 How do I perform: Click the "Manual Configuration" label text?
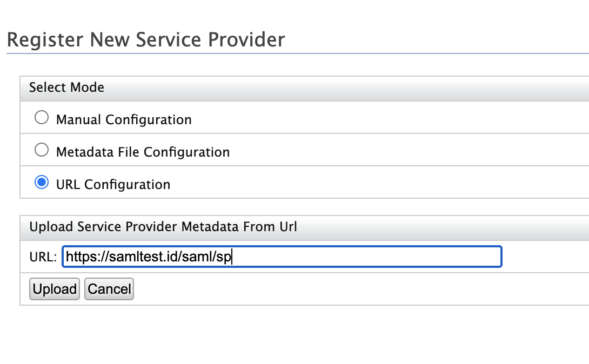tap(124, 119)
